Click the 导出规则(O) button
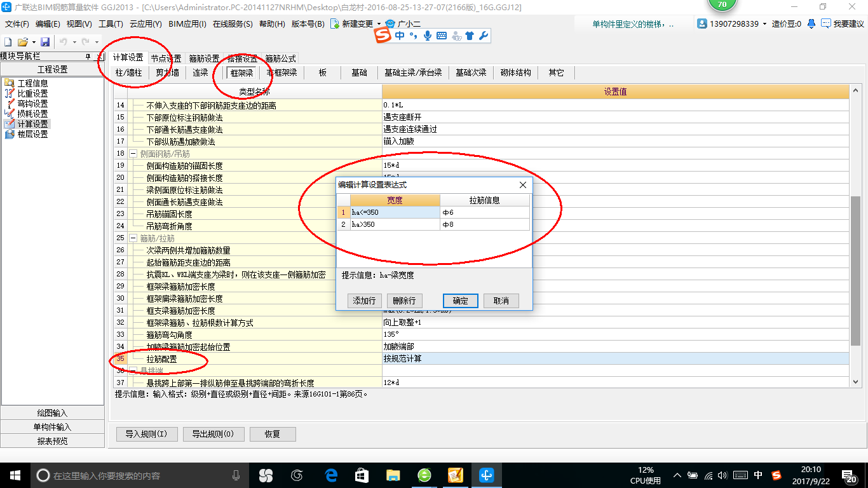Viewport: 868px width, 488px height. [x=213, y=434]
